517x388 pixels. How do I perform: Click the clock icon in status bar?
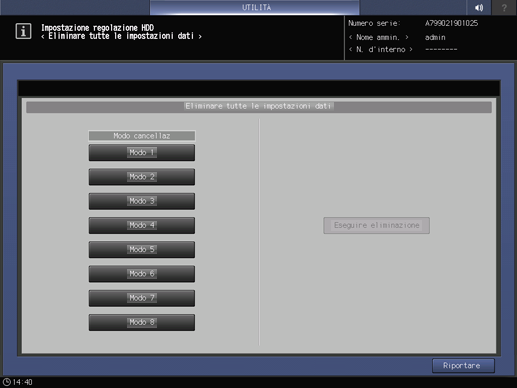click(x=7, y=382)
